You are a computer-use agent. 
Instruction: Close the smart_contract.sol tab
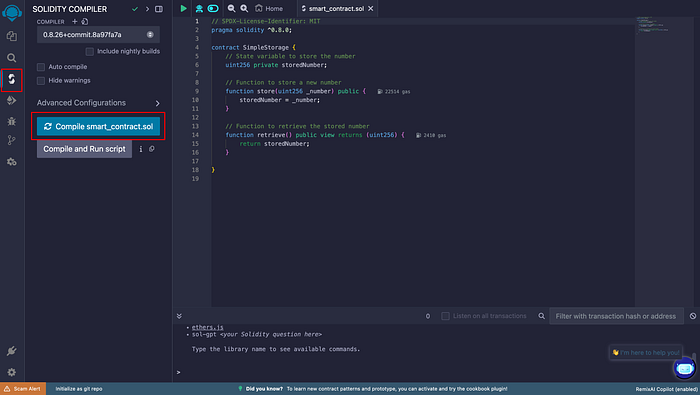[371, 8]
